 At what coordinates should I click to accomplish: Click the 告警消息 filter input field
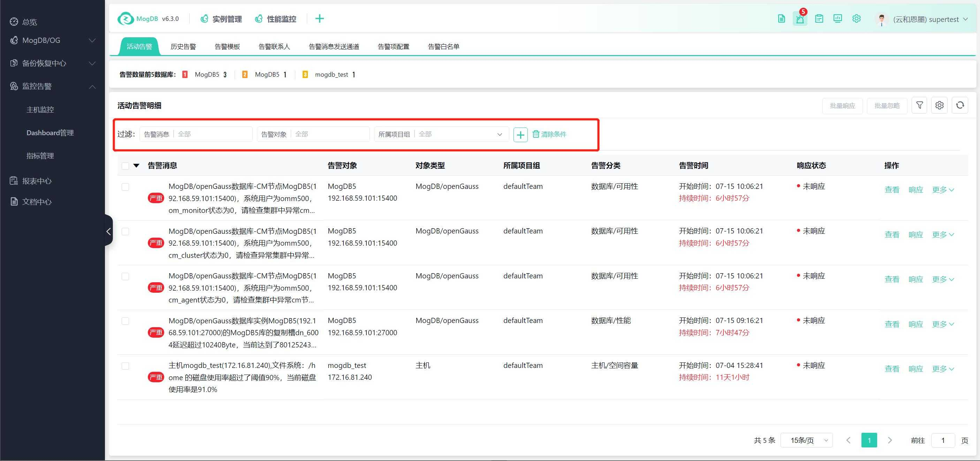coord(196,134)
